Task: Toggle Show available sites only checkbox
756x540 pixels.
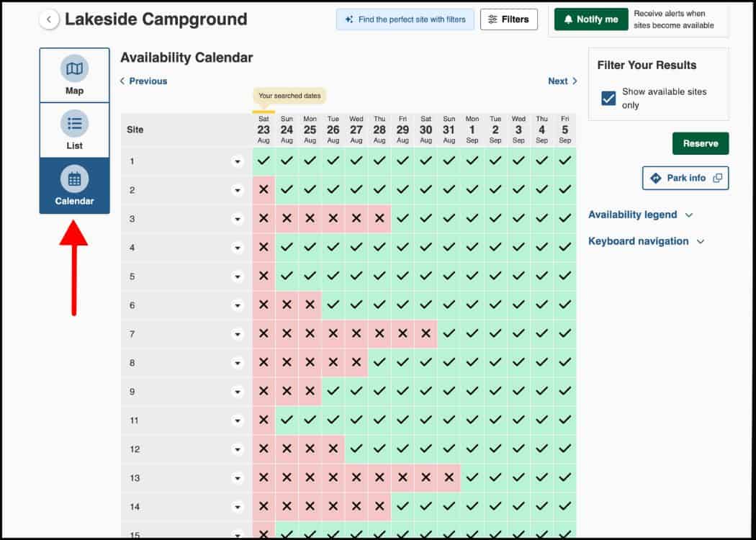Action: (608, 99)
